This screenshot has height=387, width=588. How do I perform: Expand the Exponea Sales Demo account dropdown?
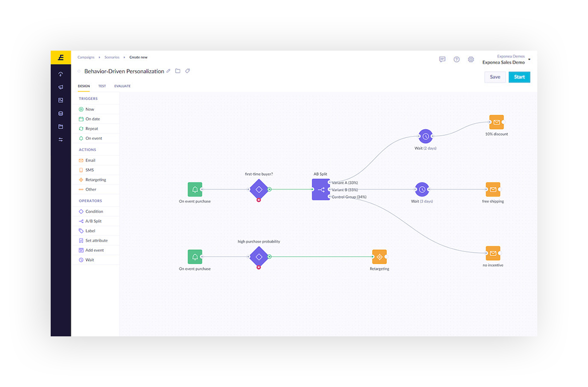tap(529, 60)
